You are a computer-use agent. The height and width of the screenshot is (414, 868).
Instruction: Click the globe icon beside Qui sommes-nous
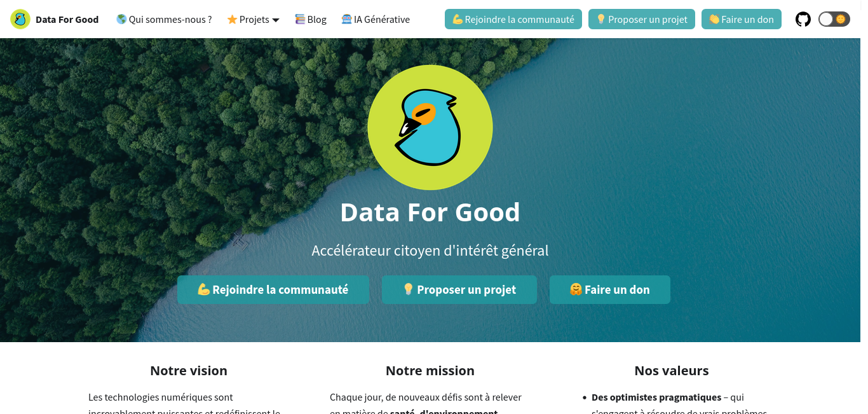point(121,19)
